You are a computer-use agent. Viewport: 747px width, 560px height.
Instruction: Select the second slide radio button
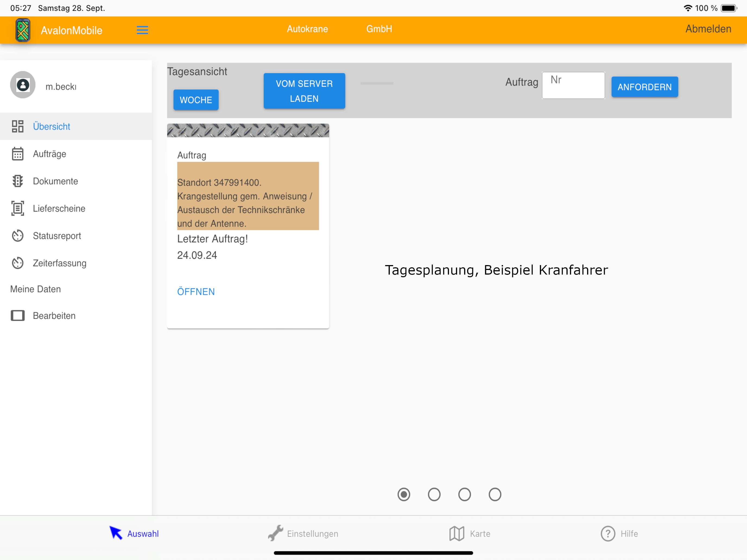pyautogui.click(x=434, y=495)
